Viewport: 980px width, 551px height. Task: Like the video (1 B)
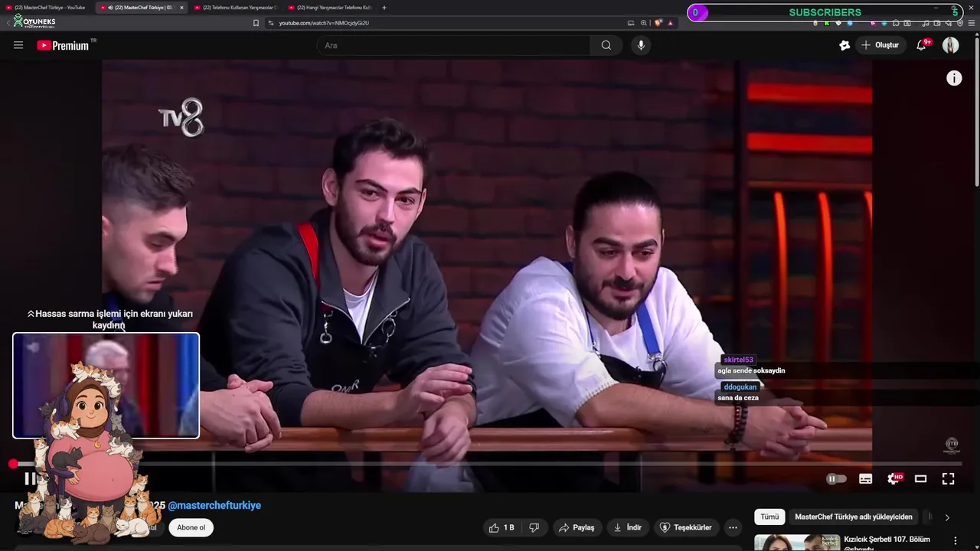click(501, 527)
